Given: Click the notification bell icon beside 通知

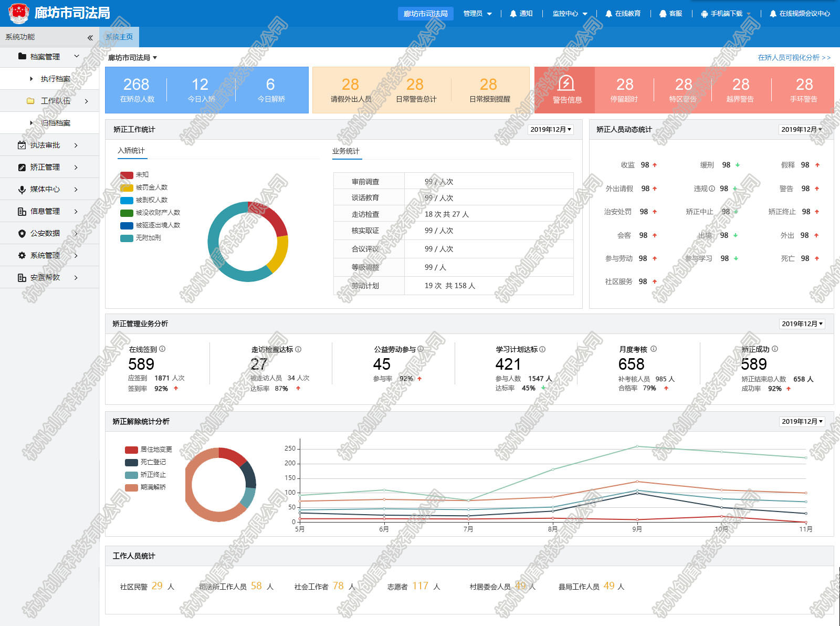Looking at the screenshot, I should 513,14.
